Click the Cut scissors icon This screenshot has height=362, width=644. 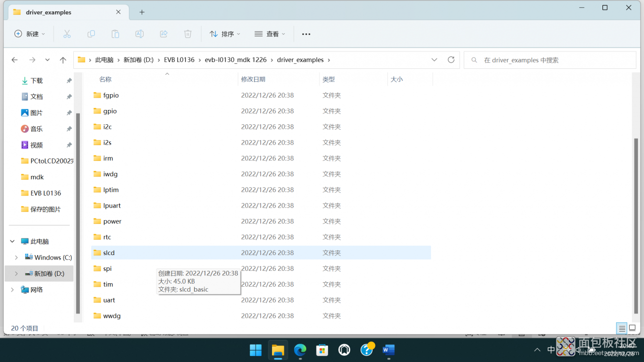67,34
